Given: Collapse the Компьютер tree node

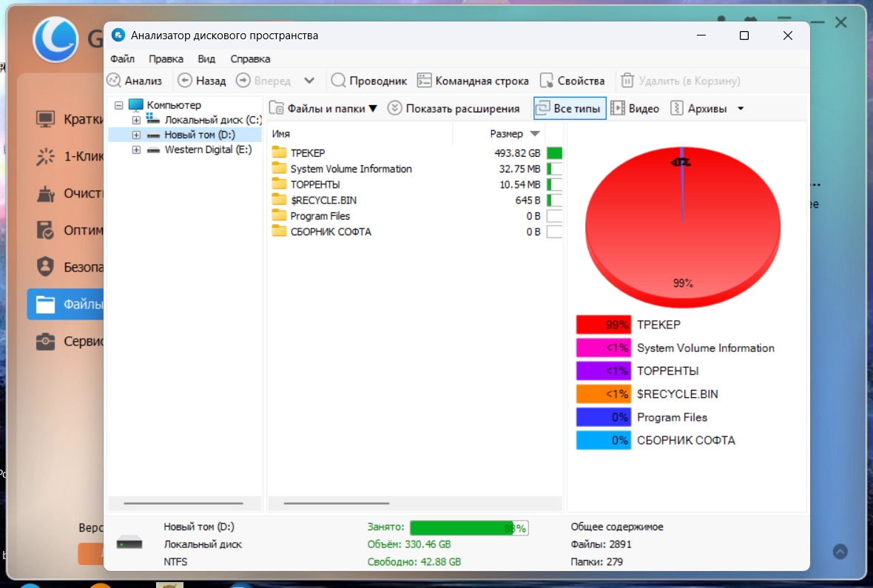Looking at the screenshot, I should [x=118, y=105].
